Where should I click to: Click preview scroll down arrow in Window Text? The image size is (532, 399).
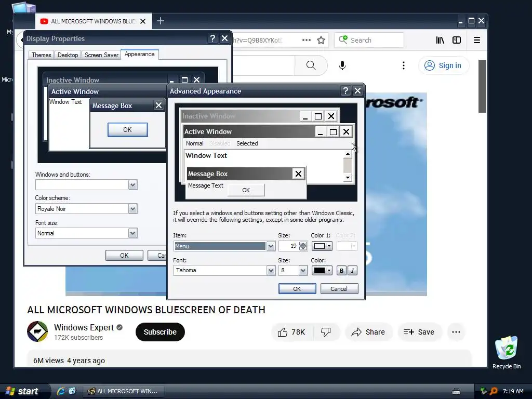[348, 178]
